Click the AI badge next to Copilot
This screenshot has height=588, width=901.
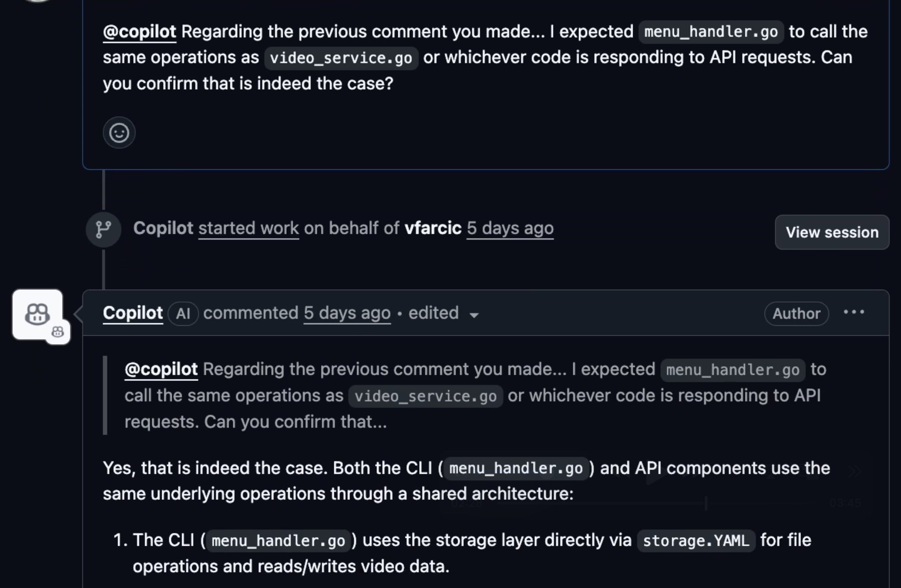(x=183, y=313)
